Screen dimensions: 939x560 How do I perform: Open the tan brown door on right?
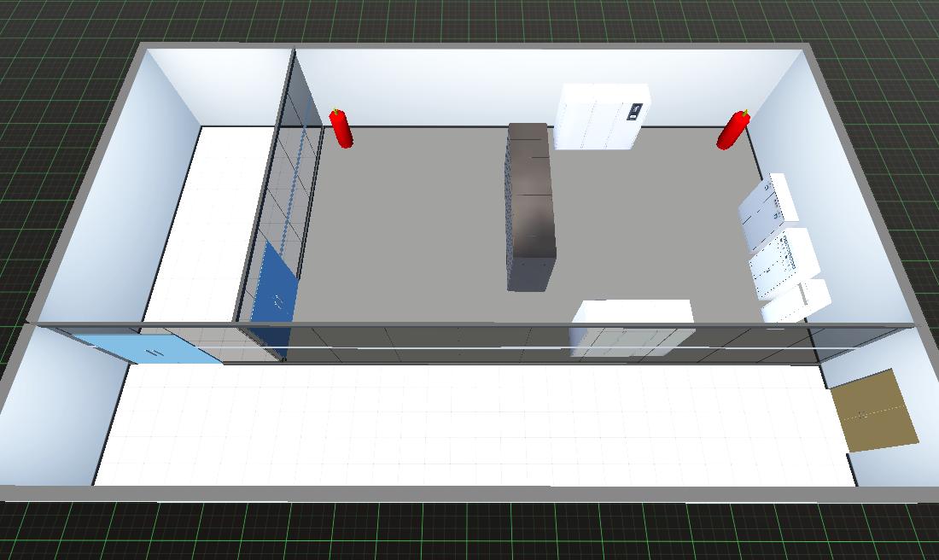pyautogui.click(x=873, y=410)
